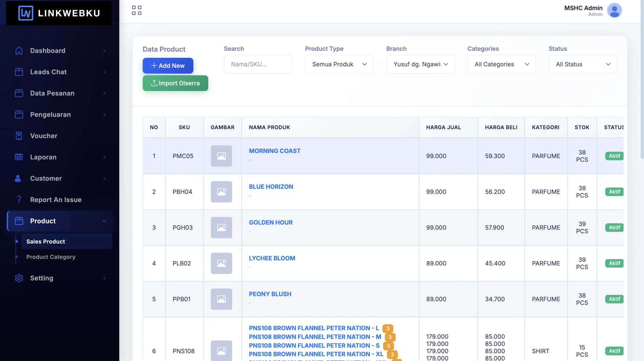Open the PNS108 BROWN FLANNEL size XL link
The image size is (644, 361).
point(316,354)
